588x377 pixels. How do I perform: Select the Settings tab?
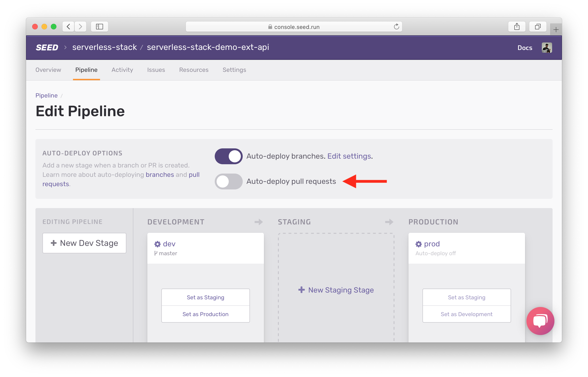pos(234,70)
